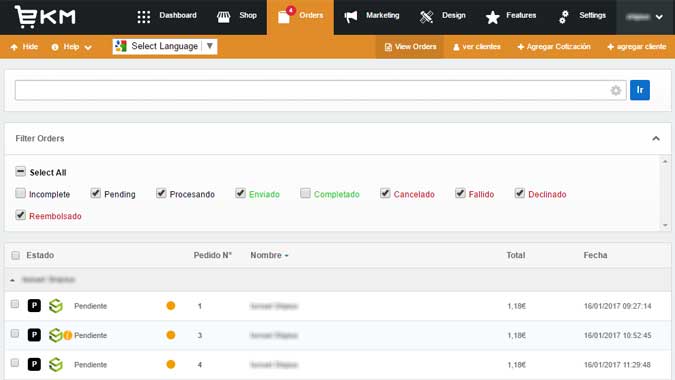This screenshot has width=675, height=380.
Task: Click the orange status dot for order 4
Action: tap(170, 365)
